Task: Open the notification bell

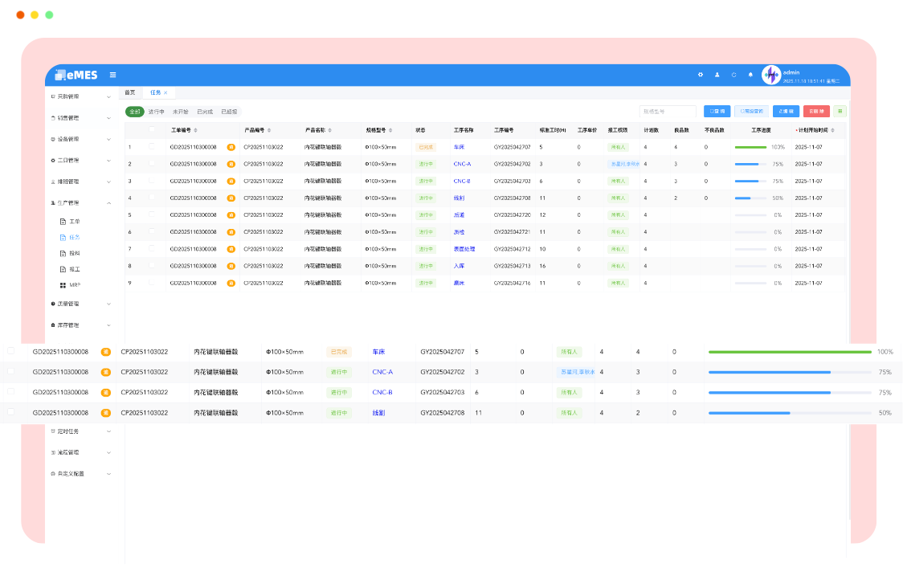Action: pyautogui.click(x=750, y=75)
